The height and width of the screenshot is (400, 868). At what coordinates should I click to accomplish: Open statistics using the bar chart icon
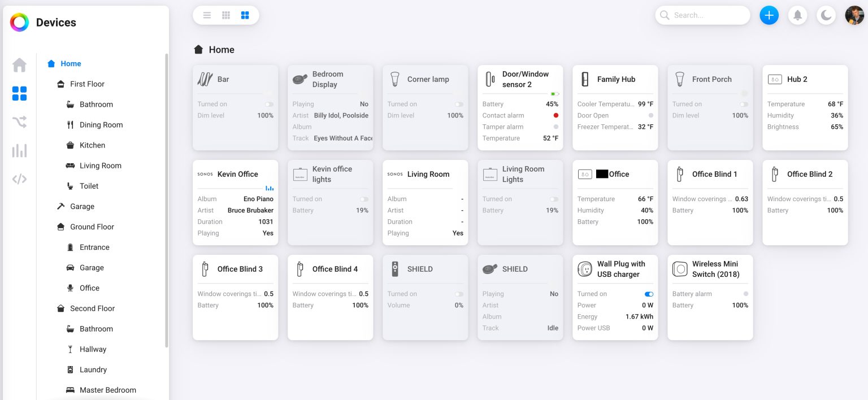(x=19, y=150)
